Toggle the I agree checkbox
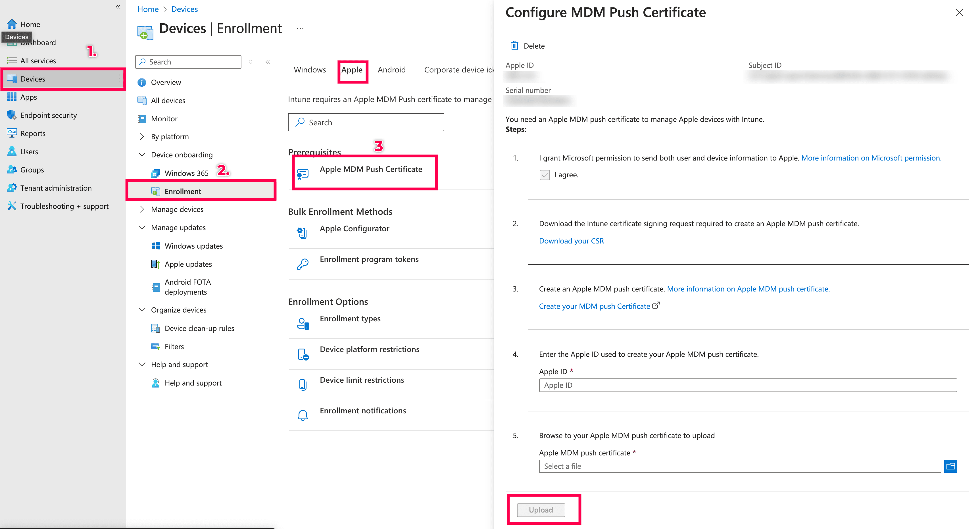 coord(545,175)
